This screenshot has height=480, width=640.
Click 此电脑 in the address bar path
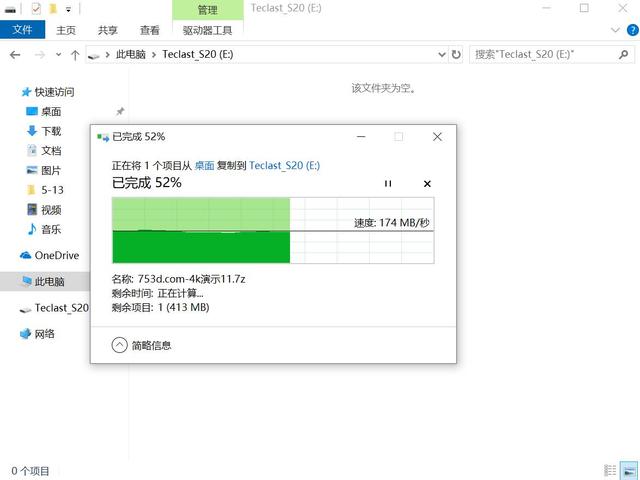[131, 54]
